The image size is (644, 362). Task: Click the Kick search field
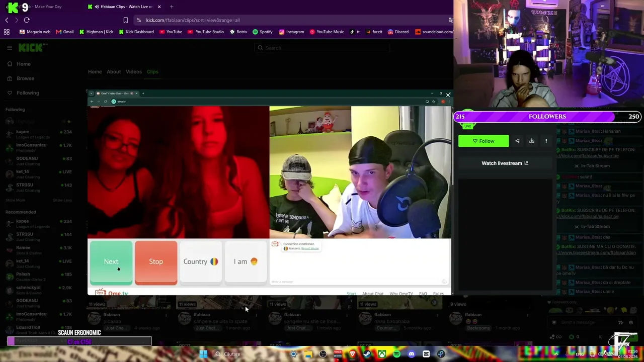point(322,48)
